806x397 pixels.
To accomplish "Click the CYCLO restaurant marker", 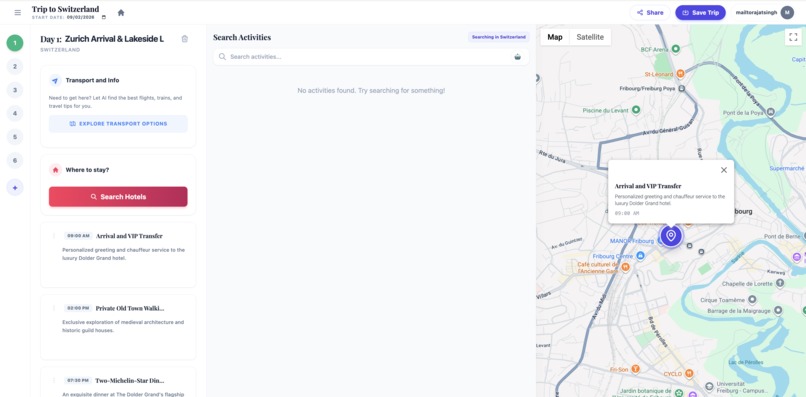I will pos(690,374).
